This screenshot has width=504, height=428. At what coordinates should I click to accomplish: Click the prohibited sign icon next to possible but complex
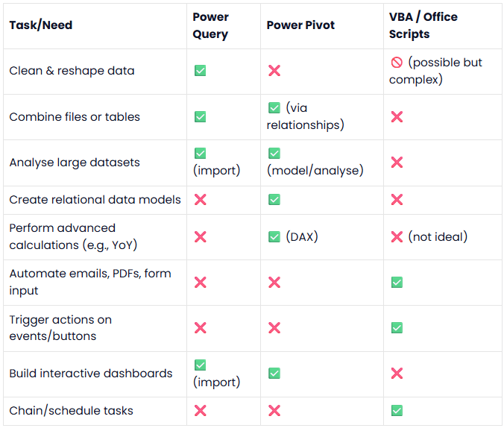pos(397,62)
